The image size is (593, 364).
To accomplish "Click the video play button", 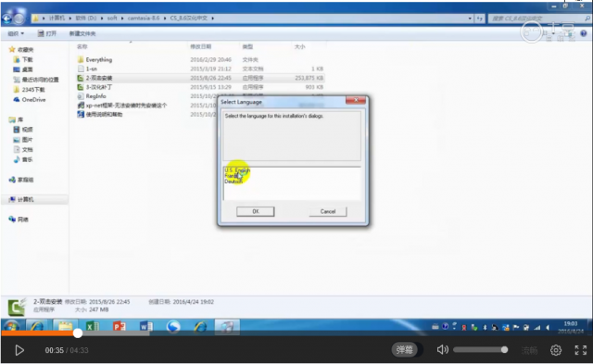I will pyautogui.click(x=19, y=350).
